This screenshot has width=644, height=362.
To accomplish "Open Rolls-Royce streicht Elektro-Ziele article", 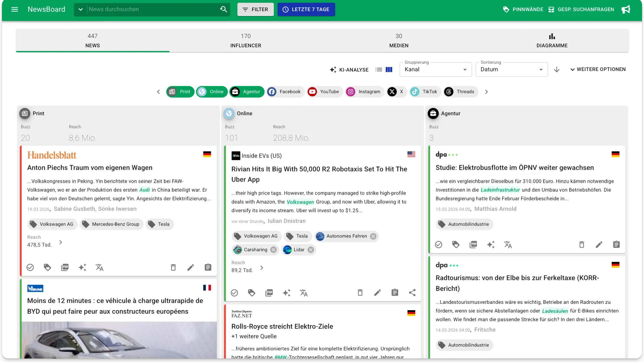I will (282, 326).
